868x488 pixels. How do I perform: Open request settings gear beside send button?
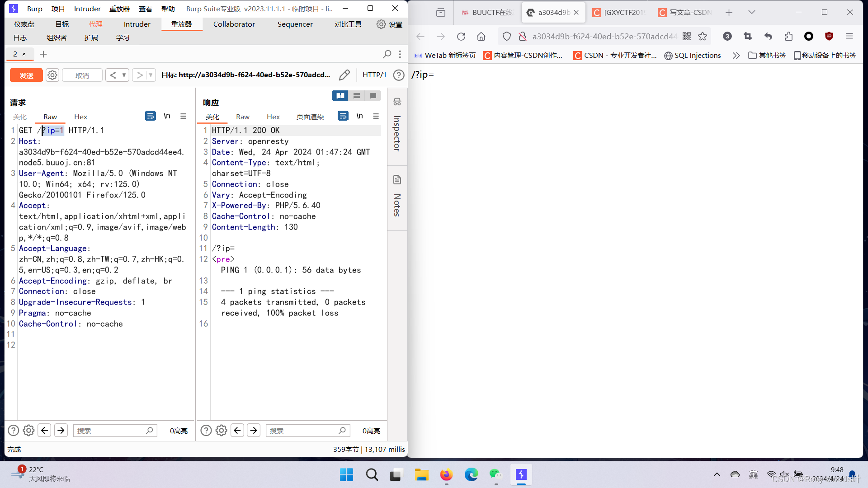pos(52,75)
